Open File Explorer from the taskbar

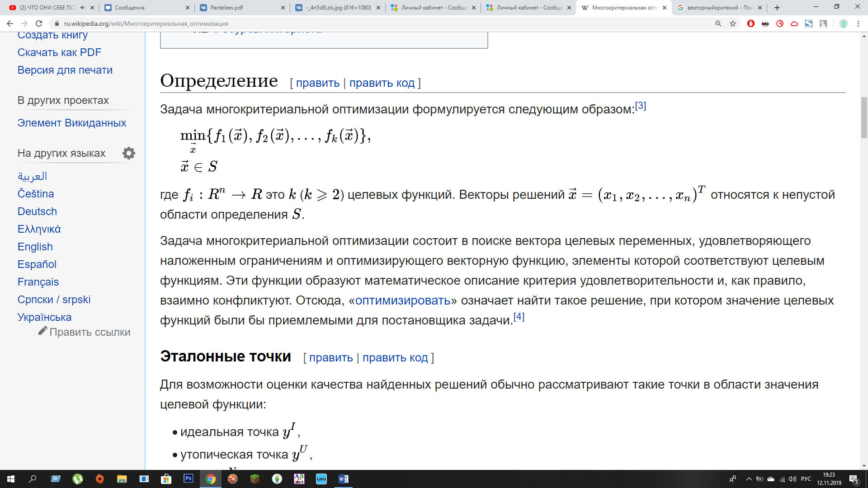coord(122,479)
